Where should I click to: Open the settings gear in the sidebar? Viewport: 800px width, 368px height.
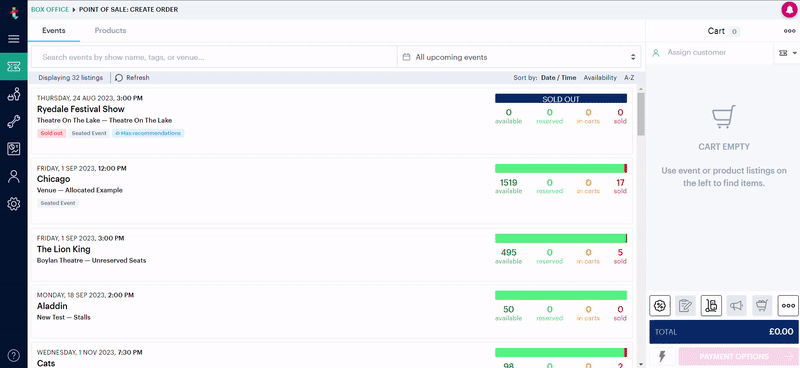coord(14,204)
